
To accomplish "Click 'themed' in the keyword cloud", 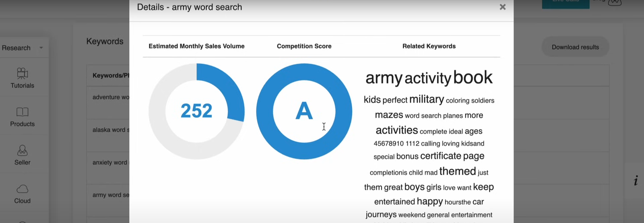I will click(x=458, y=171).
